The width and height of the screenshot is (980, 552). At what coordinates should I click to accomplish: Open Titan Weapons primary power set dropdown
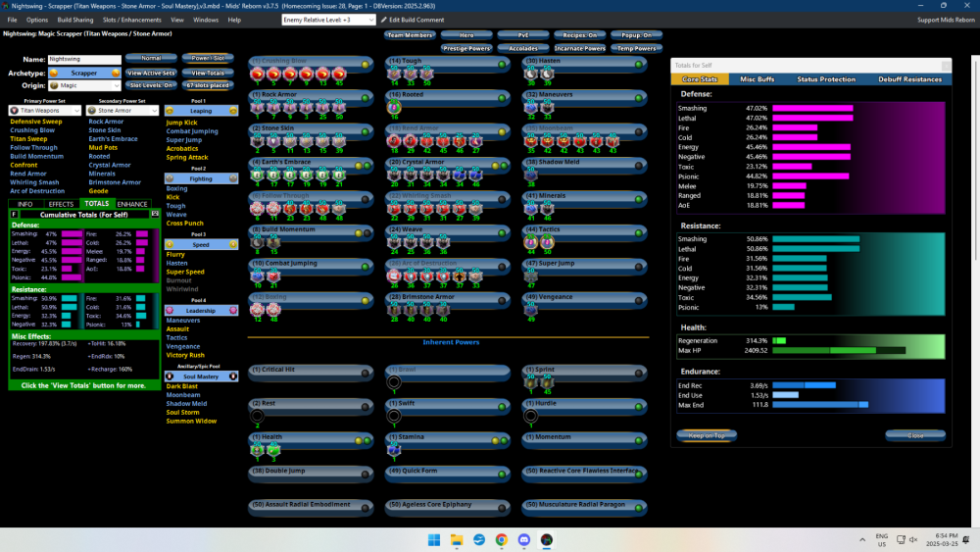(x=44, y=111)
